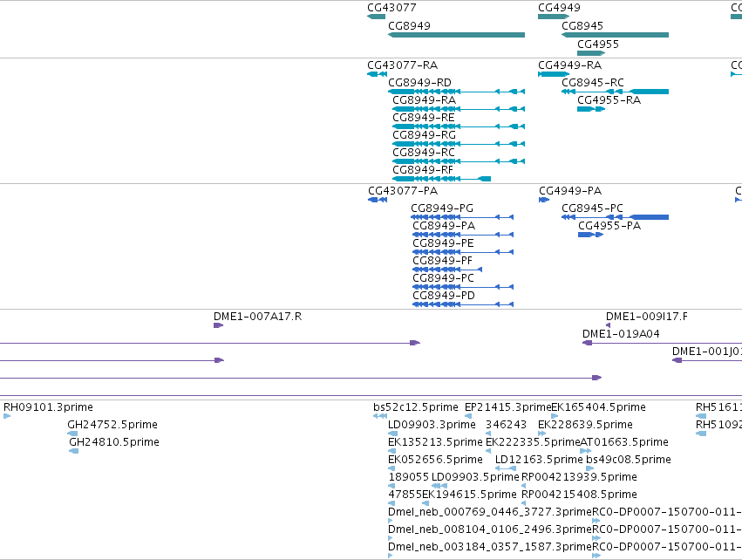742x560 pixels.
Task: Select the RH09101.3prime EST label
Action: 48,407
